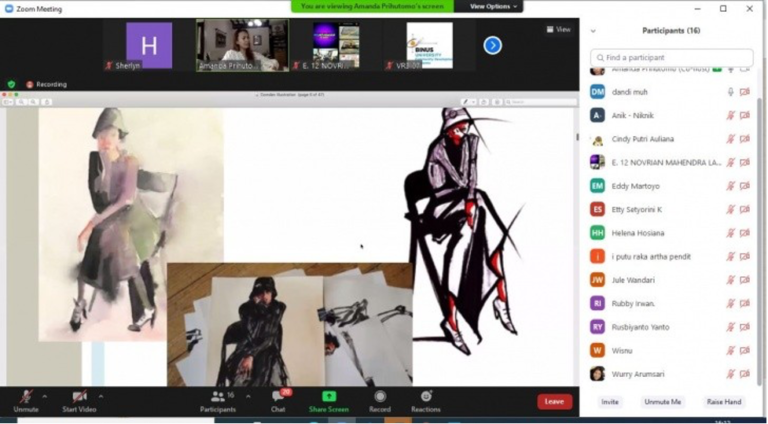Click the markup pen icon in shared Preview toolbar

(x=465, y=102)
